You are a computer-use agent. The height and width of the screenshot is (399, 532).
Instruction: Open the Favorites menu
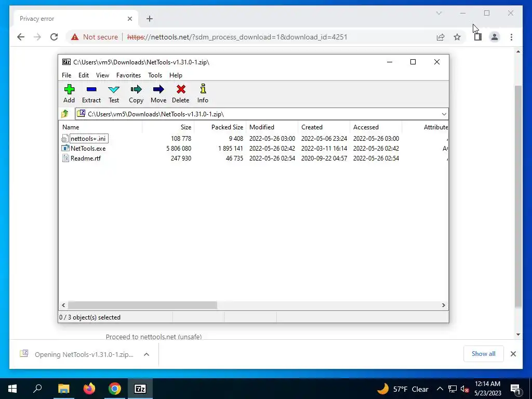click(129, 75)
